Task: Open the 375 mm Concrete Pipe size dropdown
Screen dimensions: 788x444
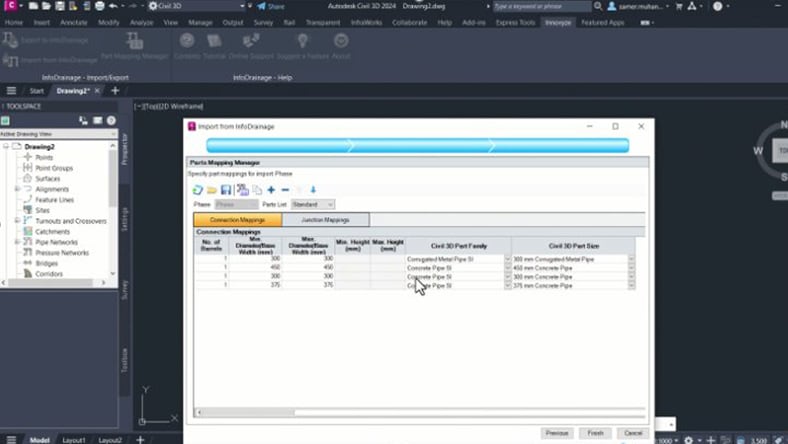Action: tap(631, 286)
